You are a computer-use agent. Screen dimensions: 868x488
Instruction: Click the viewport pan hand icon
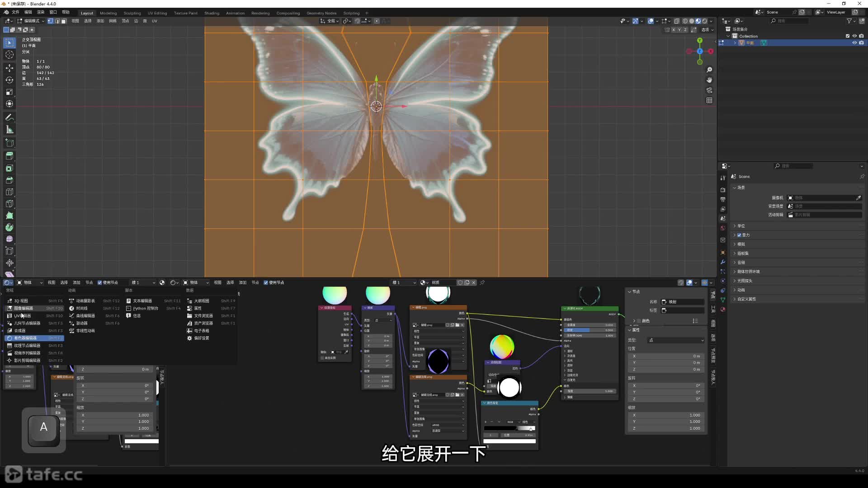pos(709,80)
